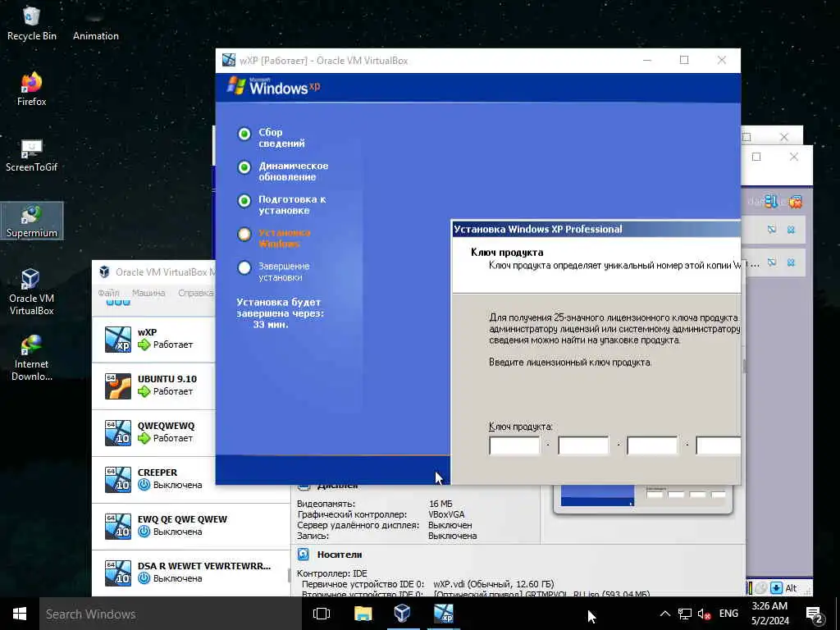This screenshot has height=630, width=840.
Task: Click the wXP 'Работает' status text
Action: pos(173,345)
